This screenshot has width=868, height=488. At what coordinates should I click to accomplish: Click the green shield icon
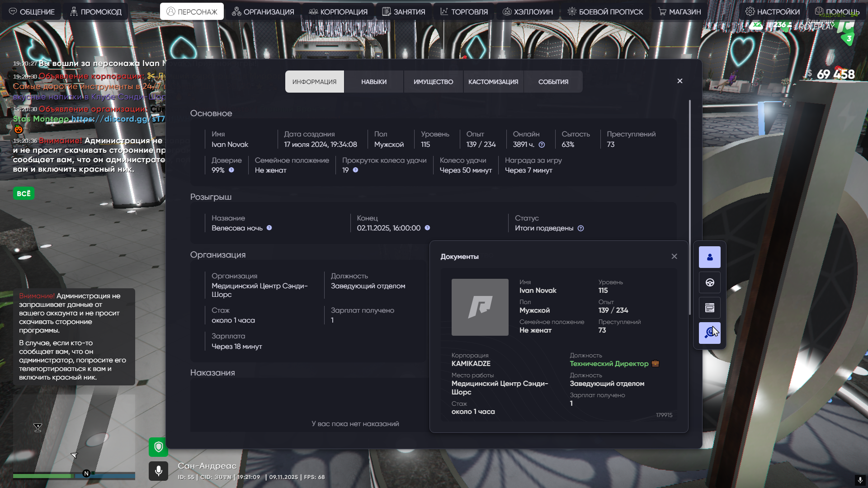coord(159,447)
